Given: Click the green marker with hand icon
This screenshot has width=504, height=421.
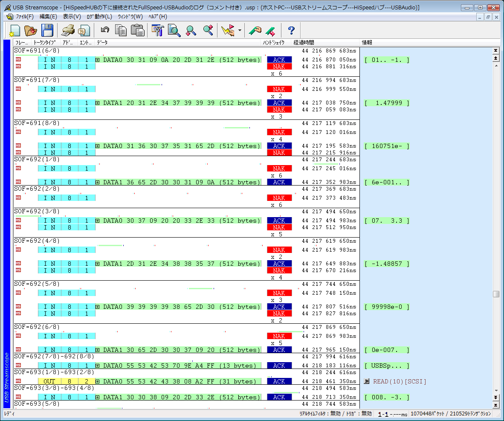Looking at the screenshot, I should pyautogui.click(x=255, y=31).
